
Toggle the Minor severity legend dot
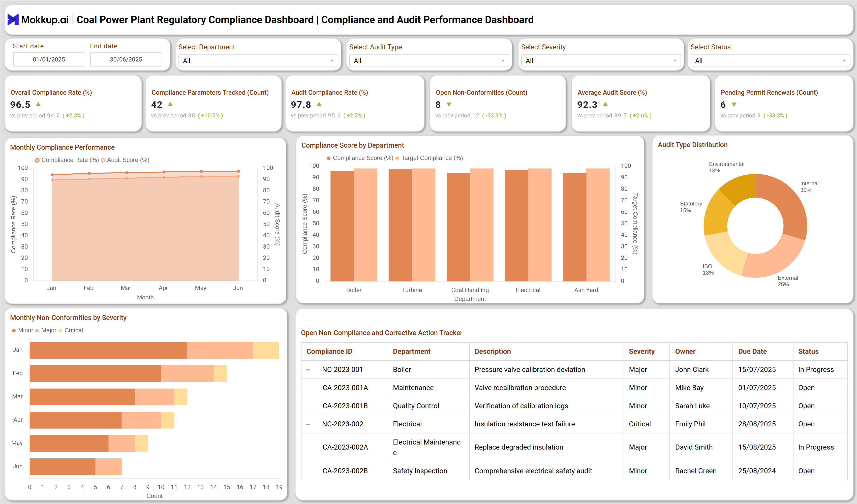tap(14, 331)
